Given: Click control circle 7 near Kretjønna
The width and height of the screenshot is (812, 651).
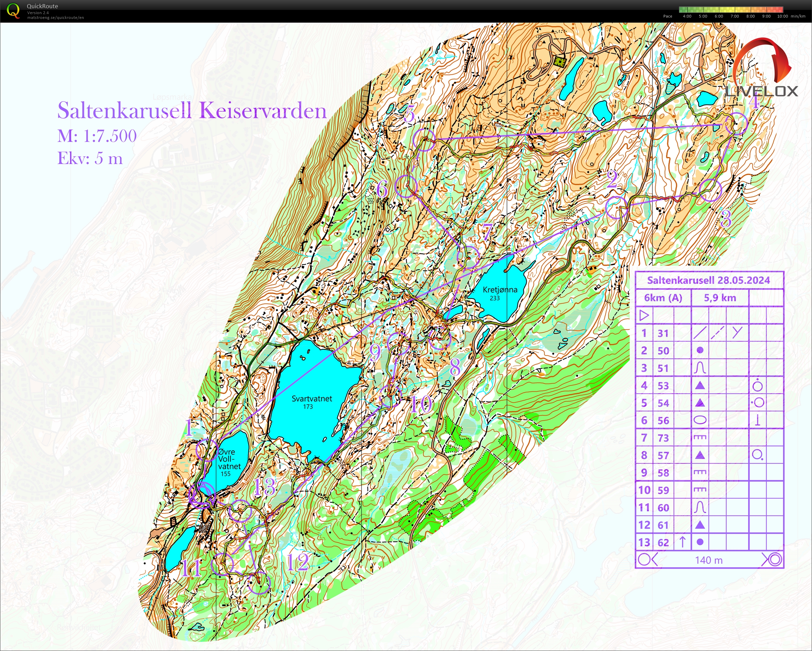Looking at the screenshot, I should pos(469,257).
